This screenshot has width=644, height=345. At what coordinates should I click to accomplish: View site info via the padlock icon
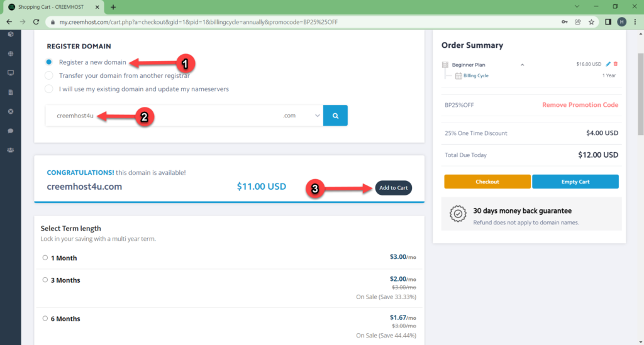pos(53,22)
